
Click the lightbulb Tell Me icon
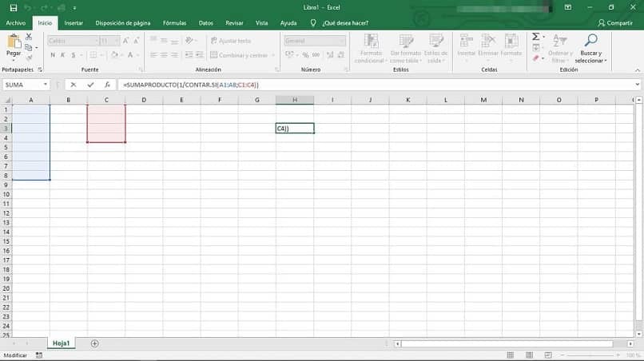(x=313, y=23)
